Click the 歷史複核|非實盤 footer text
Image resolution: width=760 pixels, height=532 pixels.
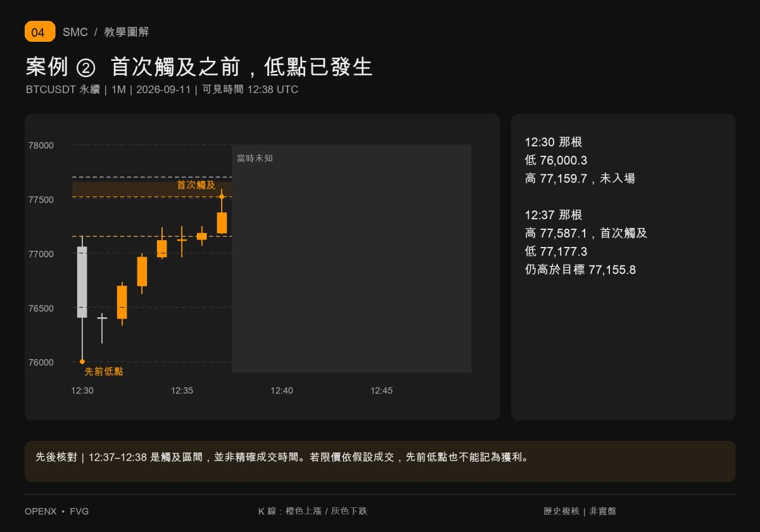pyautogui.click(x=580, y=511)
